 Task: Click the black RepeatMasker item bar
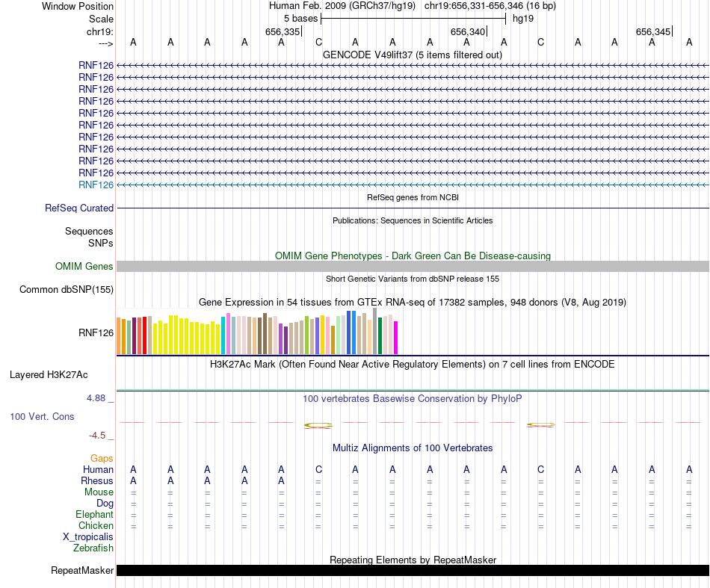coord(413,570)
